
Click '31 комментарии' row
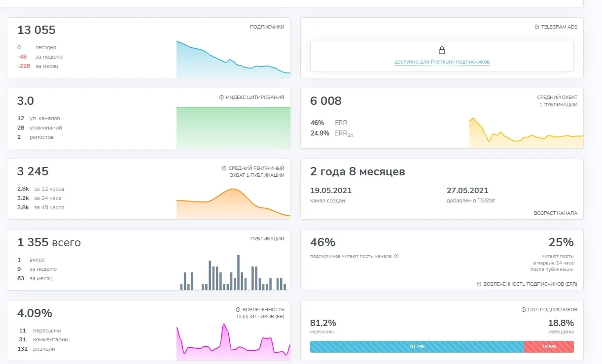(43, 339)
